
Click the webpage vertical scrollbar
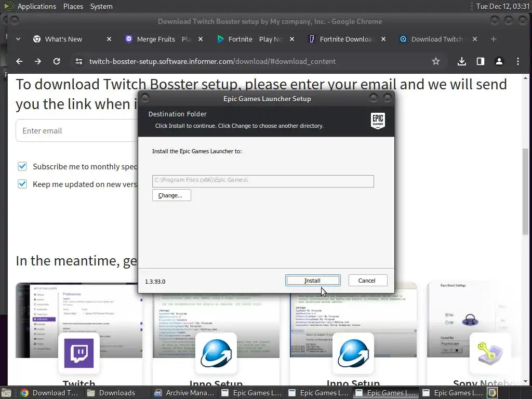click(526, 191)
